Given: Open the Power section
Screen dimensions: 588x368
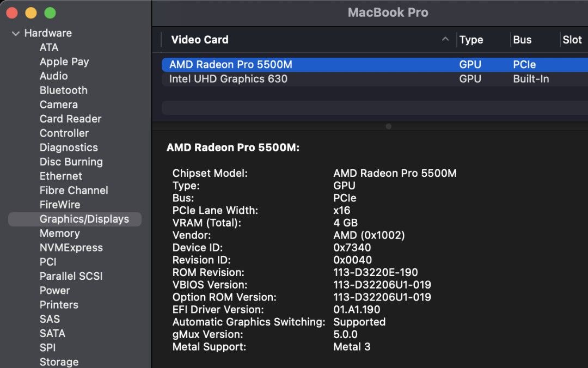Looking at the screenshot, I should (x=55, y=290).
